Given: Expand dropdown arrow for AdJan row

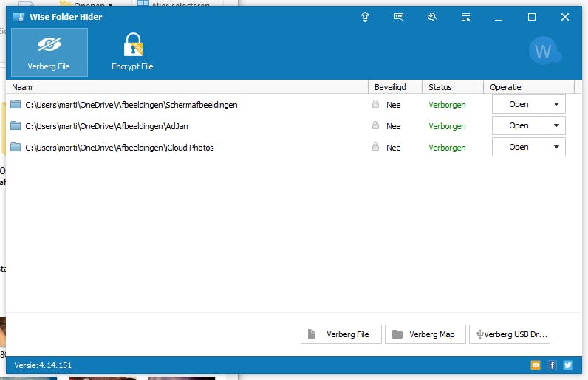Looking at the screenshot, I should 556,125.
